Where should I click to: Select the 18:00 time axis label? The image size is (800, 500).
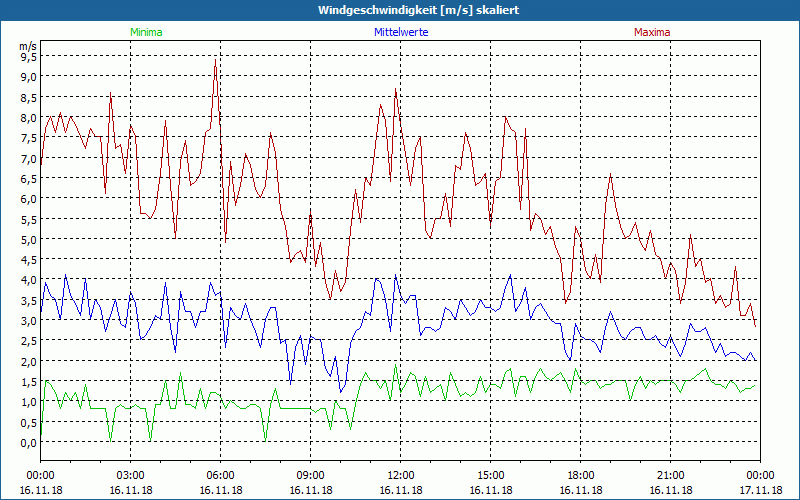tap(581, 475)
